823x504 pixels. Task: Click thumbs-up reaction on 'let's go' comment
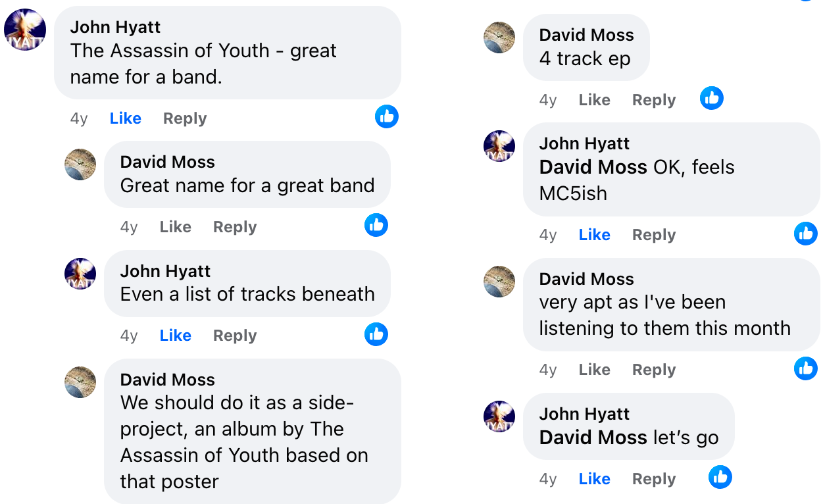pyautogui.click(x=720, y=477)
